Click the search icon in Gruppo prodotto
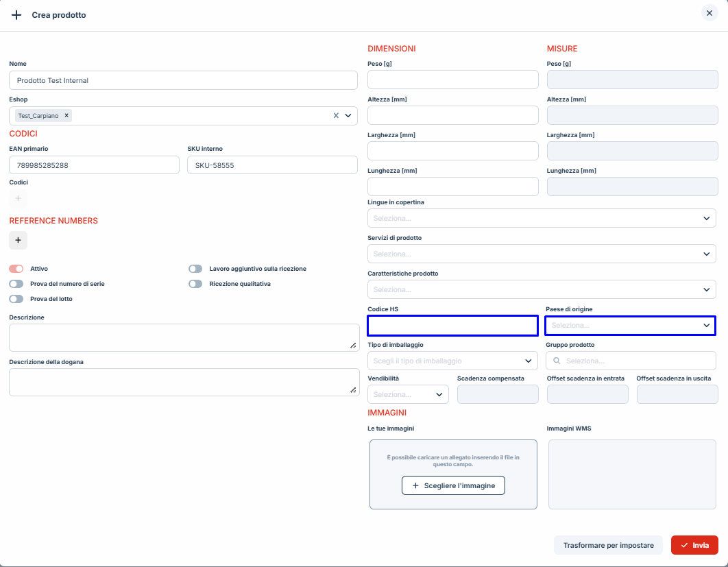This screenshot has width=728, height=567. pos(557,361)
